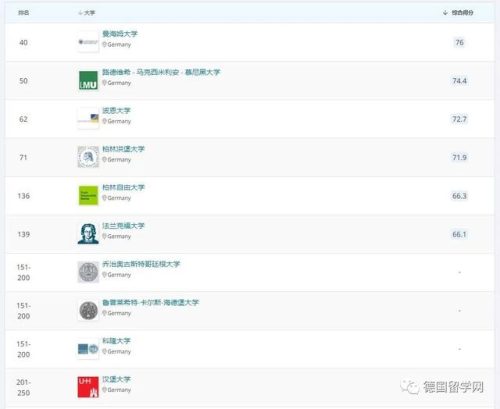Click the location pin under 法兰克福大学
The image size is (500, 409).
pos(104,236)
